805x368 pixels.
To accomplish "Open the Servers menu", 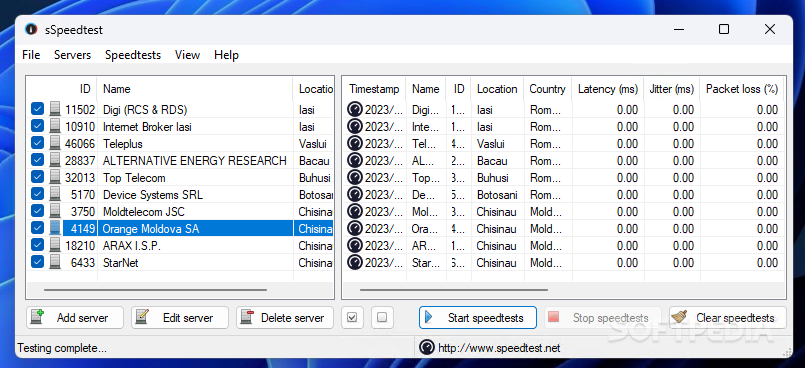I will (72, 55).
